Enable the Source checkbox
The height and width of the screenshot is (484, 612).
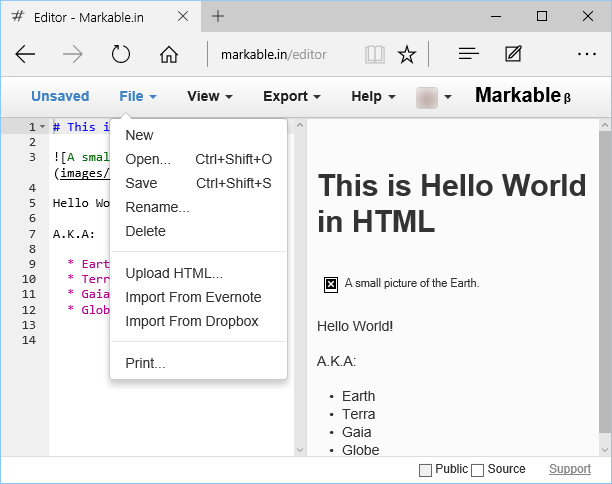pyautogui.click(x=477, y=470)
